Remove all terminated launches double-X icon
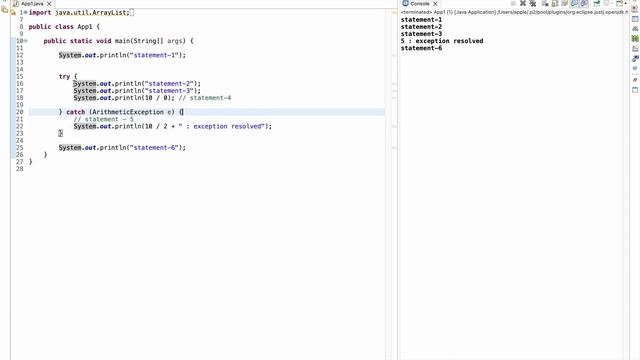This screenshot has width=640, height=360. 533,3
